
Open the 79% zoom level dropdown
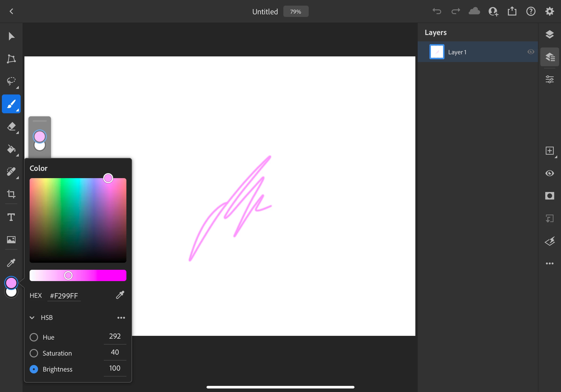(296, 12)
